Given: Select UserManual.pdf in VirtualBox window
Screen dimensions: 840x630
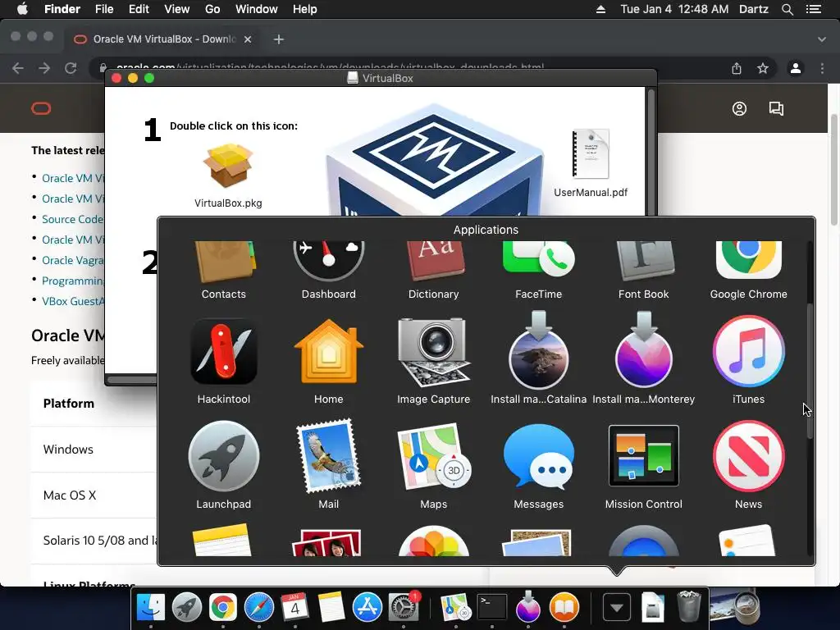Looking at the screenshot, I should (x=591, y=154).
